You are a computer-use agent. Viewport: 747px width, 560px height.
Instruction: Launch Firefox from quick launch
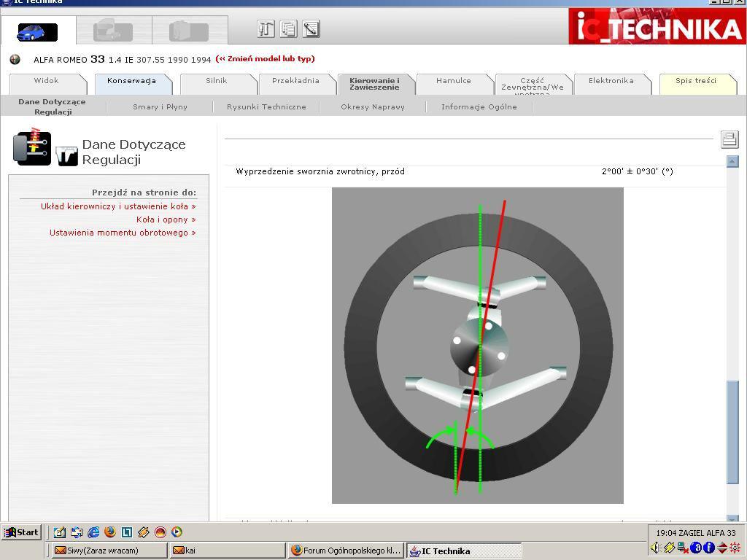point(110,532)
